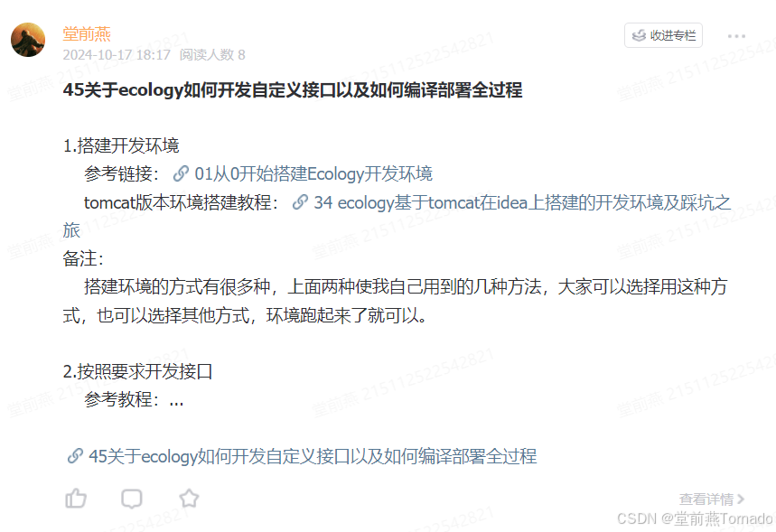Viewport: 776px width, 532px height.
Task: Open comments via speech bubble icon
Action: point(132,499)
